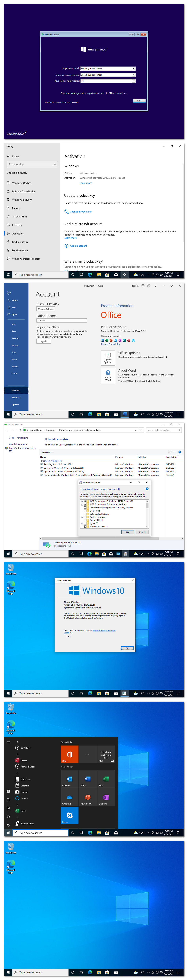
Task: Expand the Hyper-V feature tree node
Action: tap(82, 523)
